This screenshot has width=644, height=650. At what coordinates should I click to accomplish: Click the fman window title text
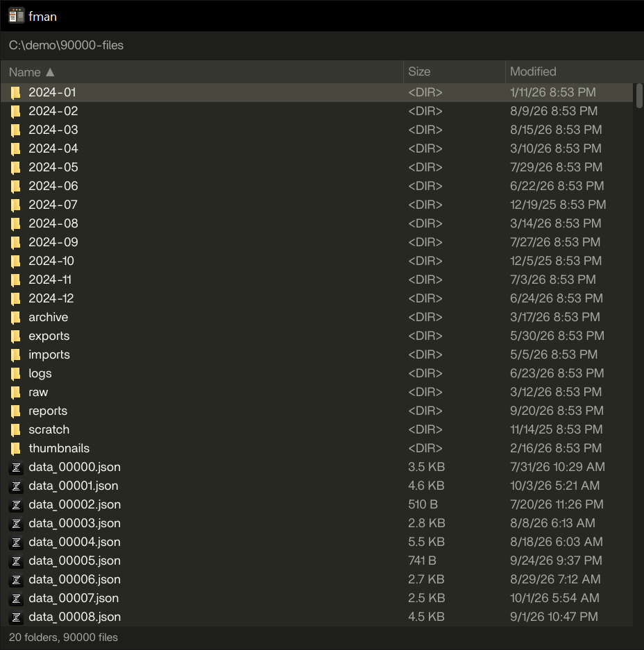pos(42,17)
